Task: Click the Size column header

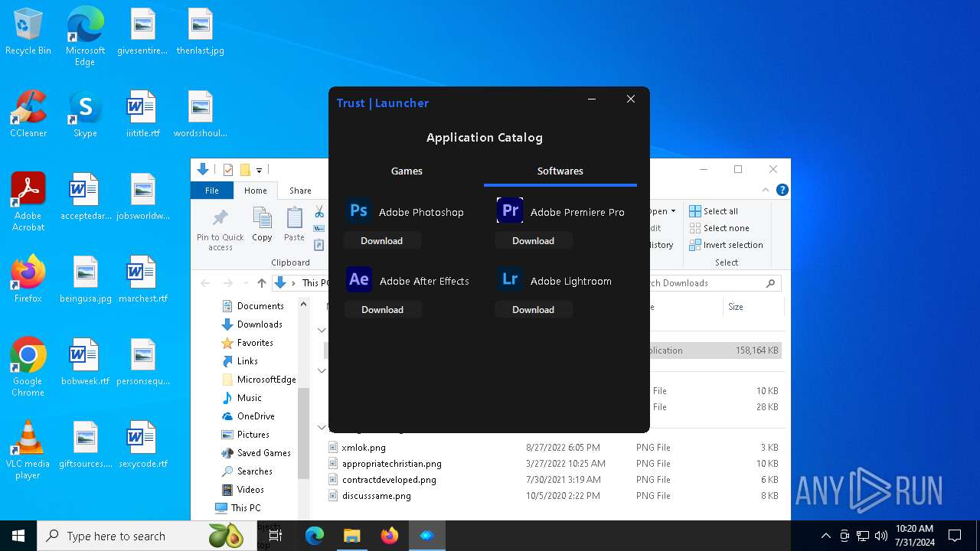Action: pyautogui.click(x=753, y=307)
